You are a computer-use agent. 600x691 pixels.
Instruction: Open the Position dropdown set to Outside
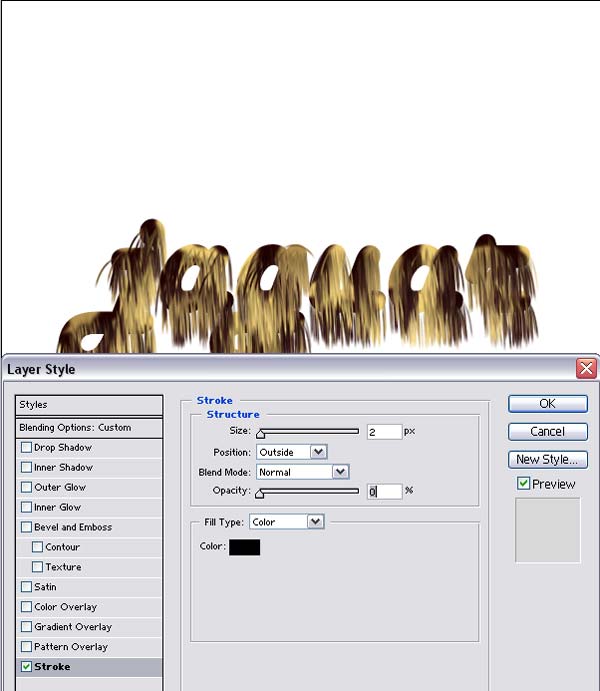[292, 452]
